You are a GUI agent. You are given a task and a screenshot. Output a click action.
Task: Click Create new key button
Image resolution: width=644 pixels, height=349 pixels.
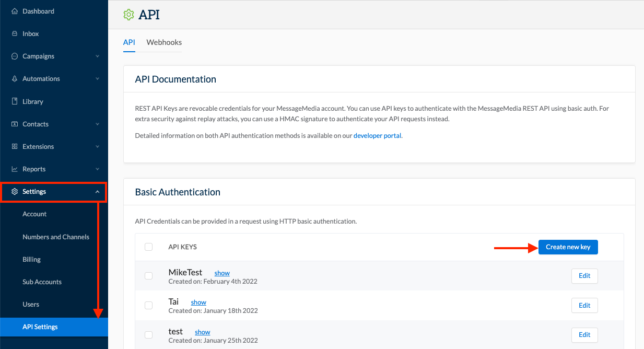coord(568,247)
